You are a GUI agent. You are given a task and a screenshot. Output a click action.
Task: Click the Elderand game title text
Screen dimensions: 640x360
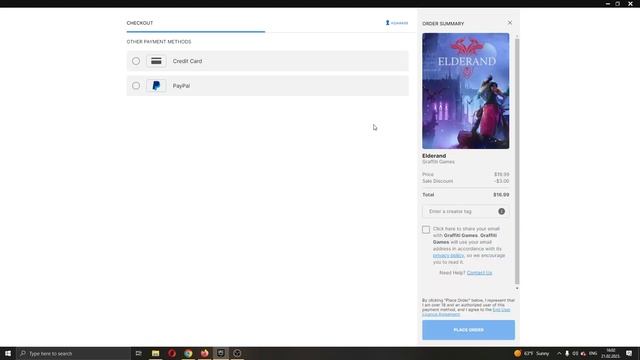point(434,156)
